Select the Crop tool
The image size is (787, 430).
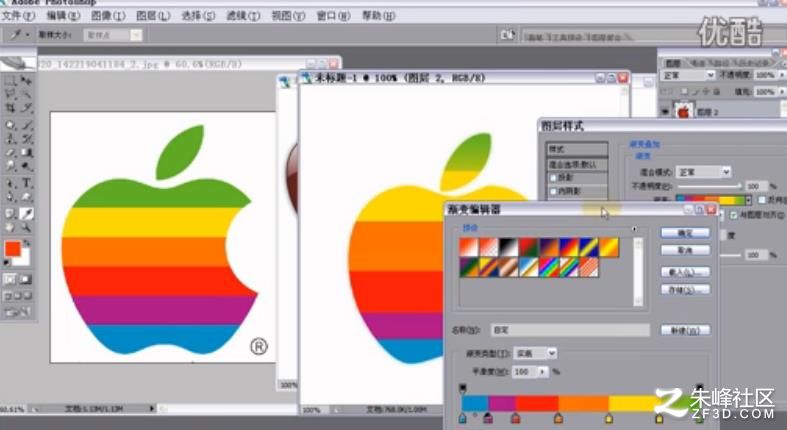[x=10, y=107]
